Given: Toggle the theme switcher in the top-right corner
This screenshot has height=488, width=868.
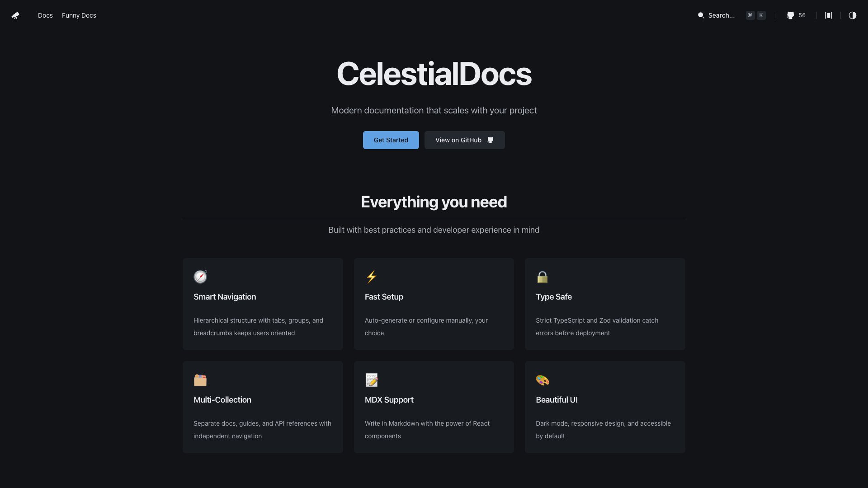Looking at the screenshot, I should tap(852, 15).
